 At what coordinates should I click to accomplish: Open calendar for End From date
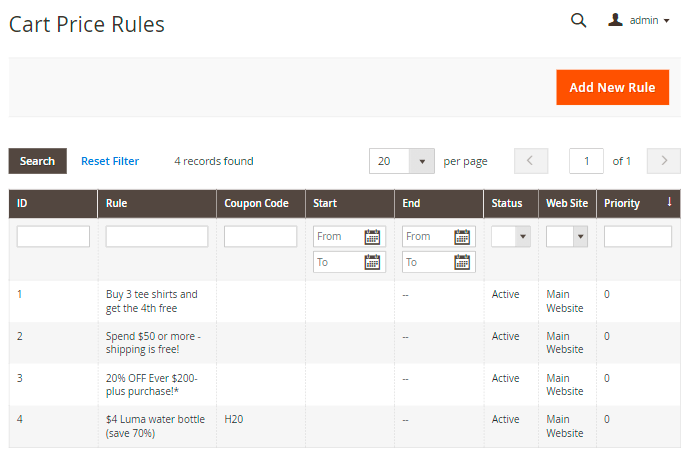tap(462, 237)
